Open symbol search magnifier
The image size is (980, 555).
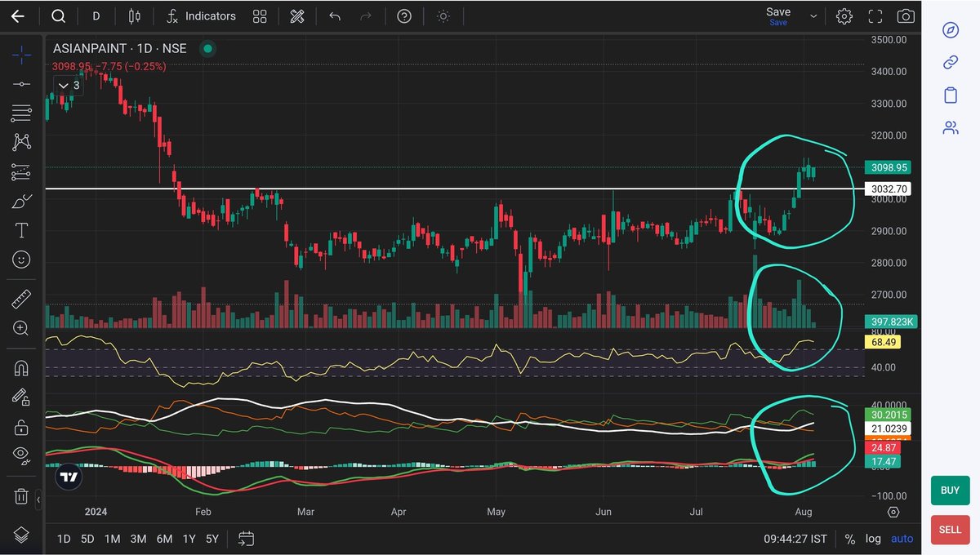58,16
